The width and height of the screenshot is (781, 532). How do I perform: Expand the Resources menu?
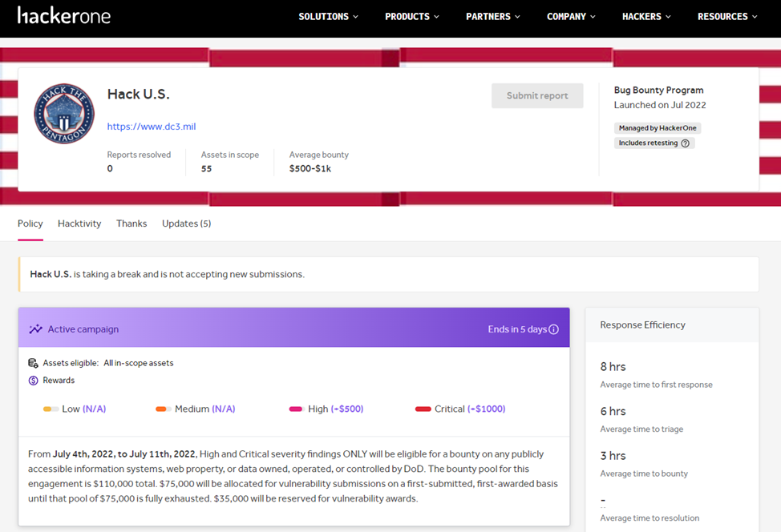click(x=727, y=16)
